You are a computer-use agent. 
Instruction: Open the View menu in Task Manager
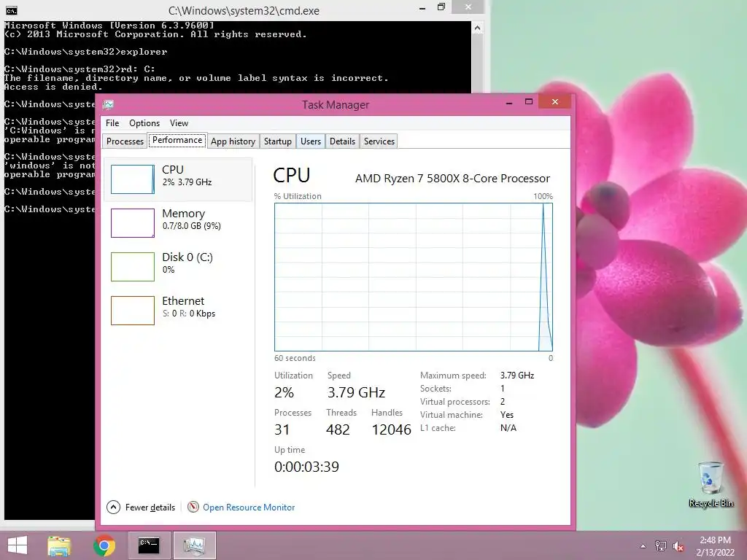tap(179, 122)
